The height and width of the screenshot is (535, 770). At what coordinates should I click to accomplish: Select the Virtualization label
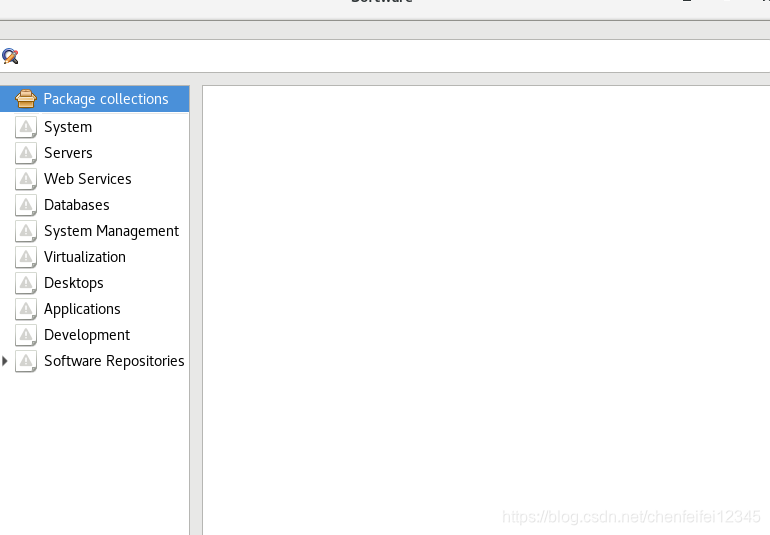click(84, 257)
